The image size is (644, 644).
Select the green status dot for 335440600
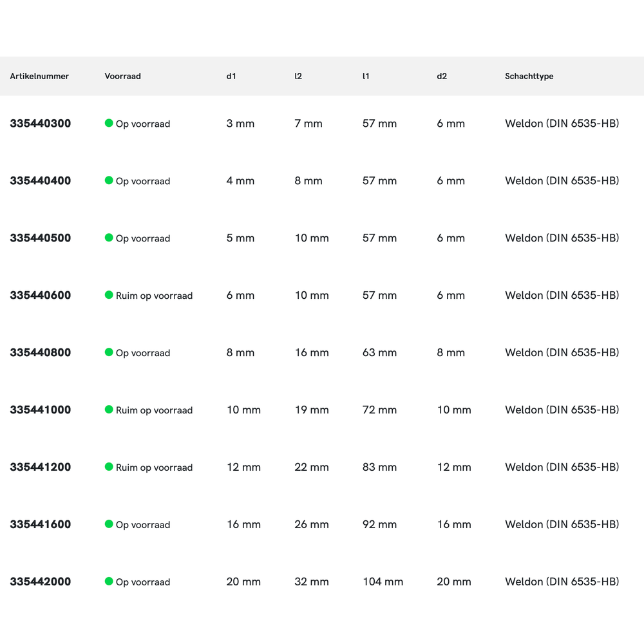[109, 295]
